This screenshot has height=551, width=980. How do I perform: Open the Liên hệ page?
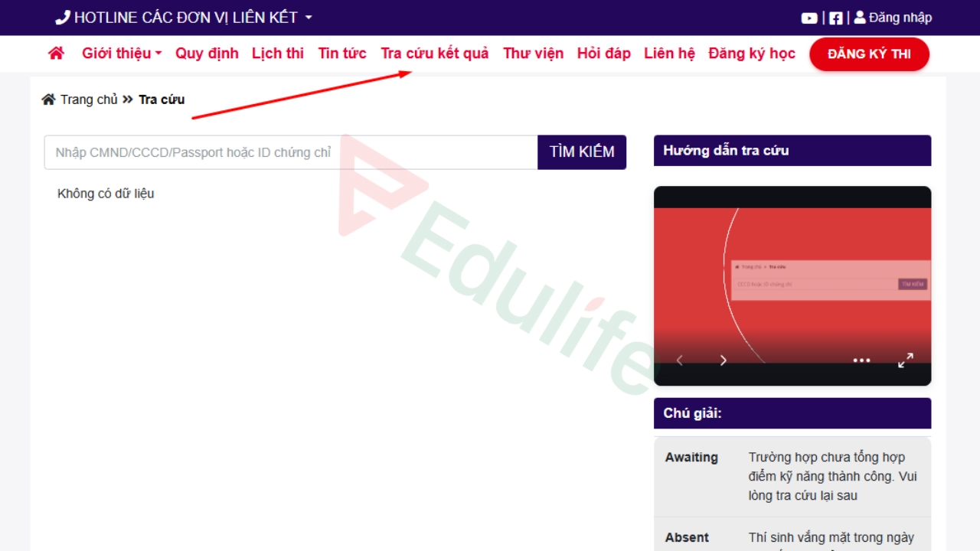[670, 54]
